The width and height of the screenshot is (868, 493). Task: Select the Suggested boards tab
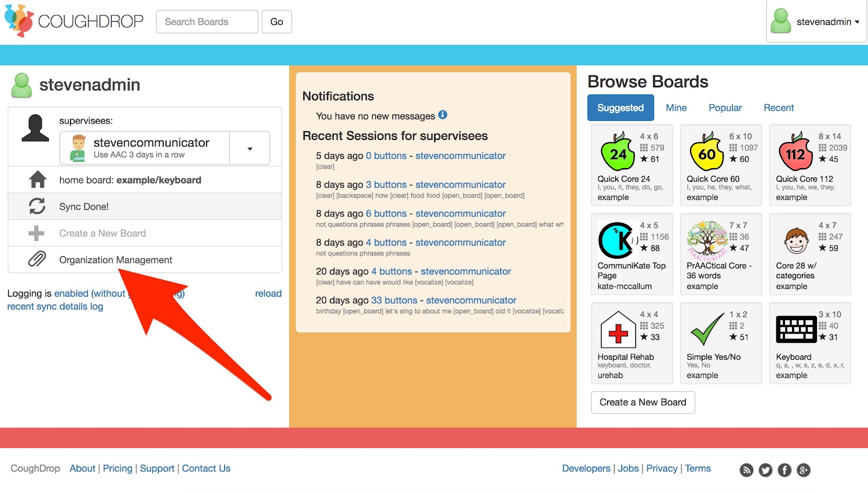621,107
